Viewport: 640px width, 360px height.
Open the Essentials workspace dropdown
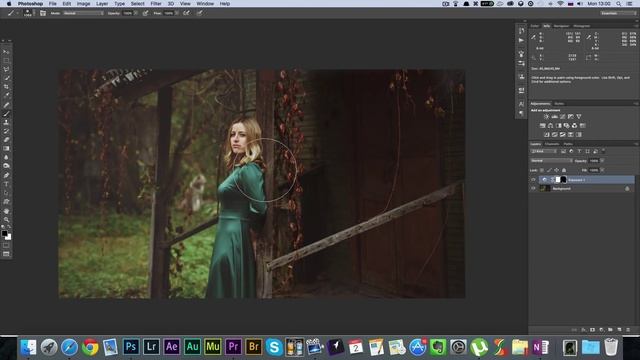[617, 13]
